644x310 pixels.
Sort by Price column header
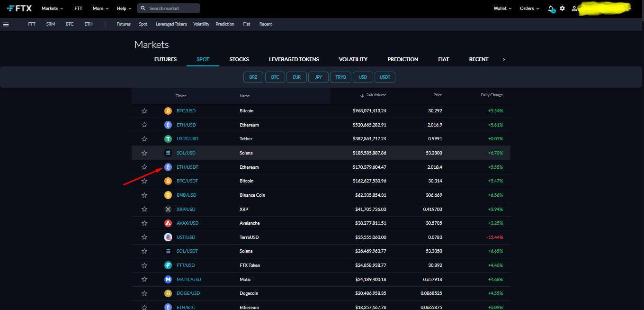[x=438, y=95]
